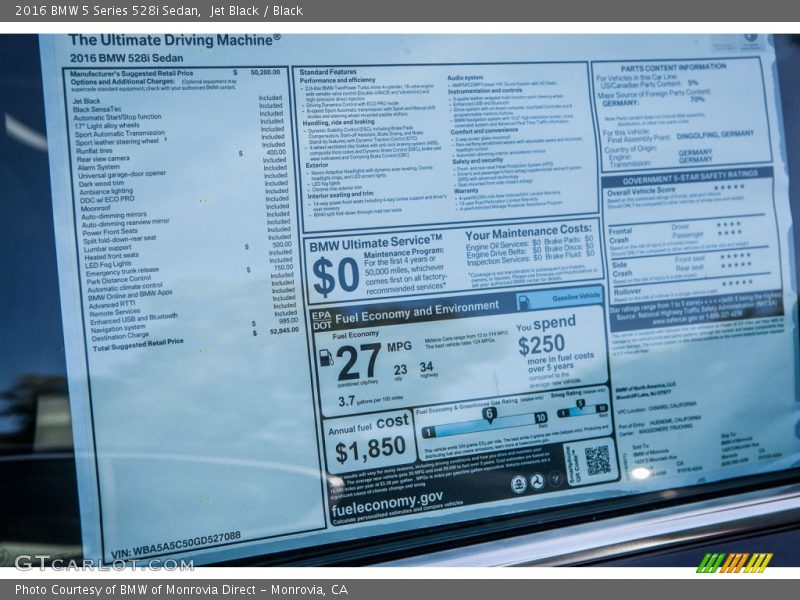
Task: Click the 34 highway MPG value
Action: point(427,366)
